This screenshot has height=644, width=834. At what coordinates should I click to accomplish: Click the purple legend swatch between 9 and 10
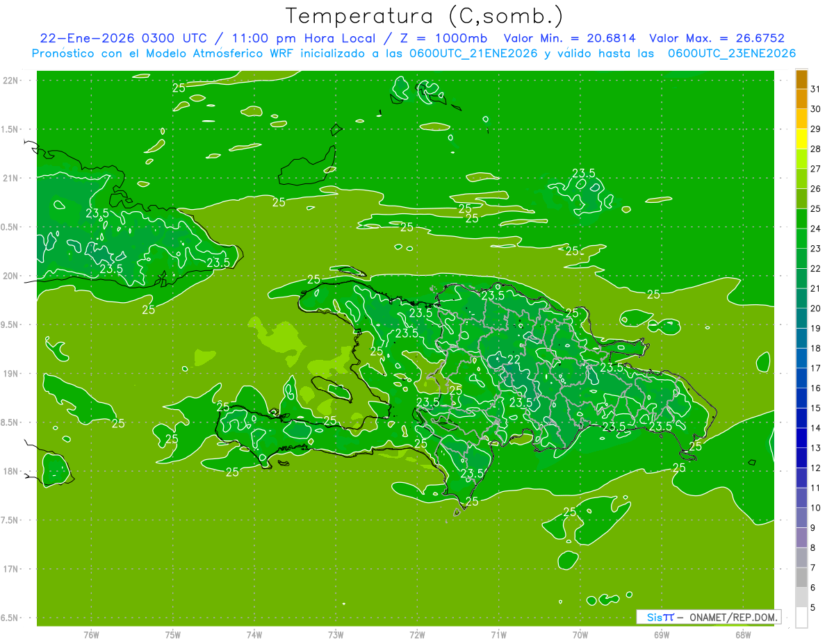pos(801,518)
